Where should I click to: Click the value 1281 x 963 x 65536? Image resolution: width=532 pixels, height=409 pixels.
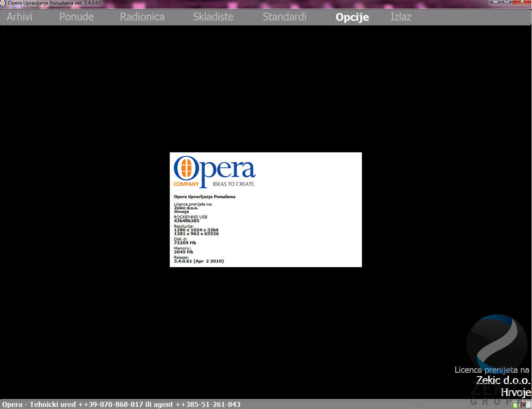196,234
